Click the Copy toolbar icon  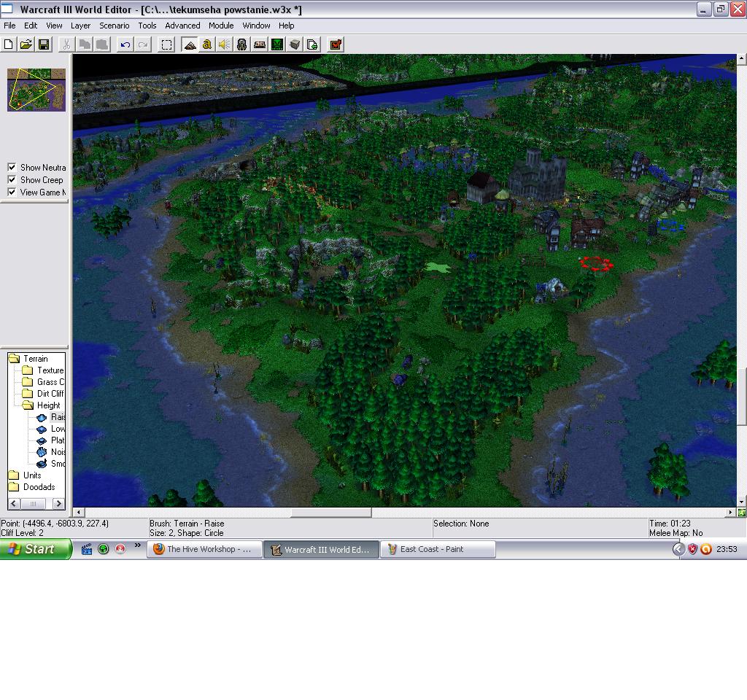click(x=85, y=44)
